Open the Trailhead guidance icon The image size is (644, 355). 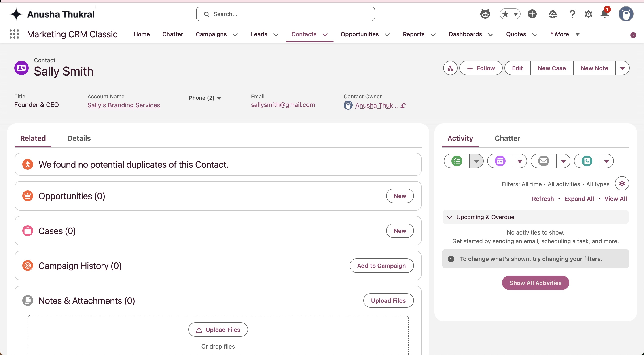click(553, 14)
